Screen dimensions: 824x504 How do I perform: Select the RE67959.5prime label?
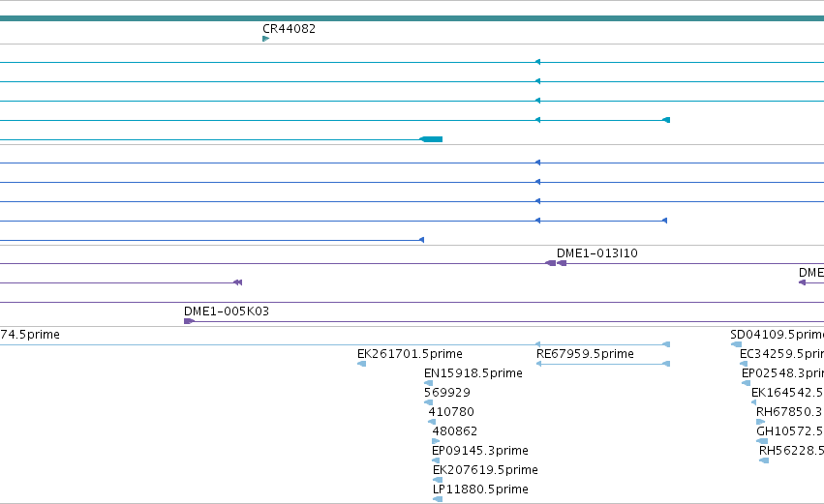[585, 354]
